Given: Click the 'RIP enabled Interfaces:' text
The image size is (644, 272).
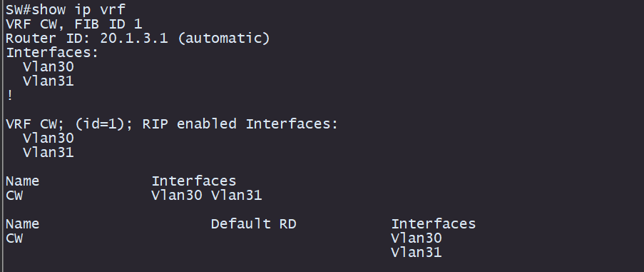Looking at the screenshot, I should [240, 124].
